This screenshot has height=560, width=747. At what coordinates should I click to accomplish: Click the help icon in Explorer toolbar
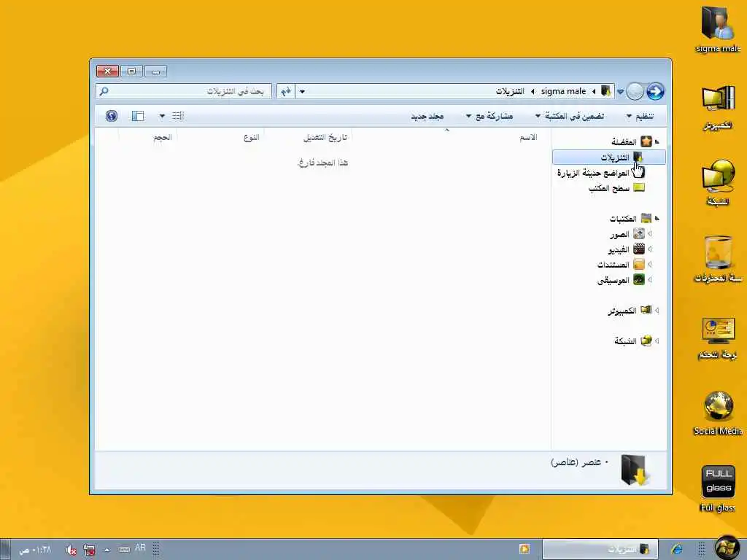(112, 116)
